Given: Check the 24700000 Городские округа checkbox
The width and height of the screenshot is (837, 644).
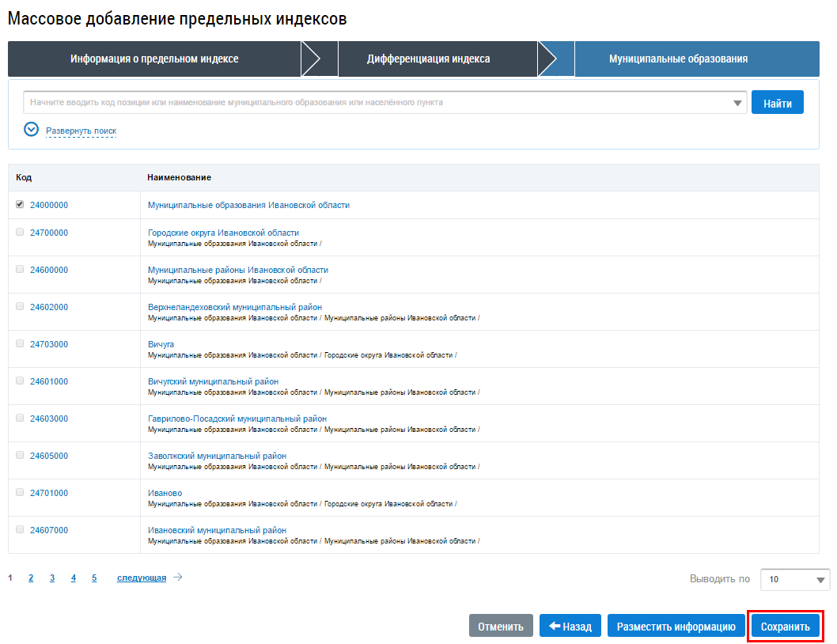Looking at the screenshot, I should (x=20, y=233).
